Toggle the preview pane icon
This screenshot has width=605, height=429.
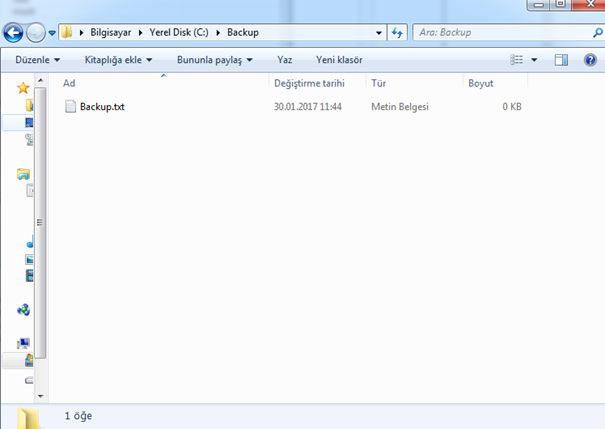(561, 60)
